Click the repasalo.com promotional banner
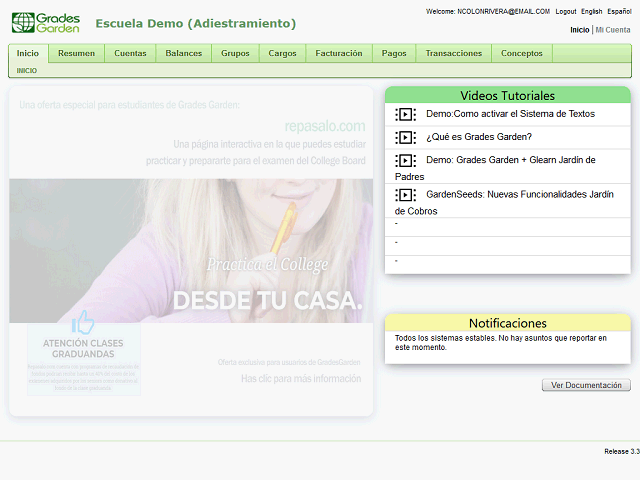 point(190,250)
